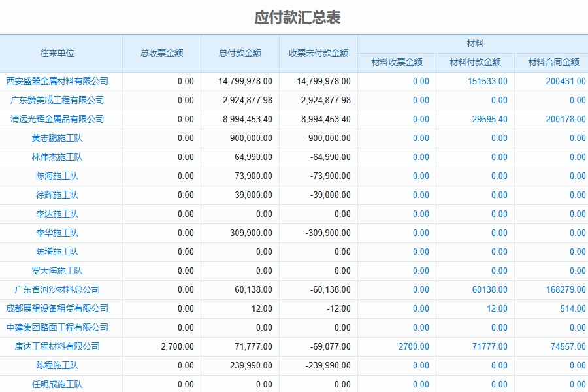Open 广东省河沙材料总公司 link

tap(61, 289)
